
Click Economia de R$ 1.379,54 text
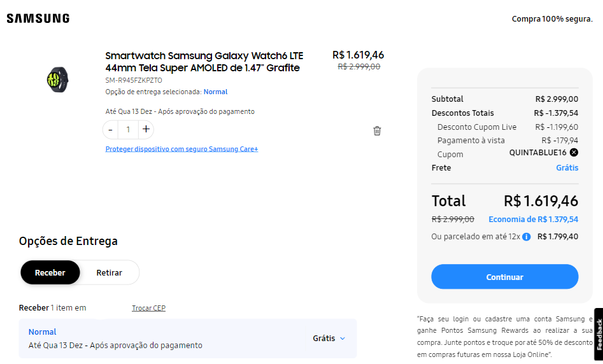click(534, 220)
